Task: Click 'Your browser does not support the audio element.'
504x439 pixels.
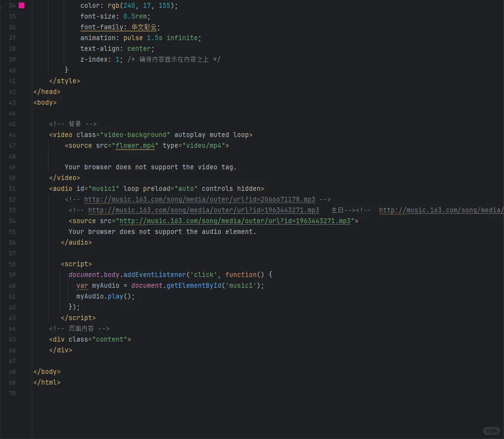Action: click(x=162, y=231)
